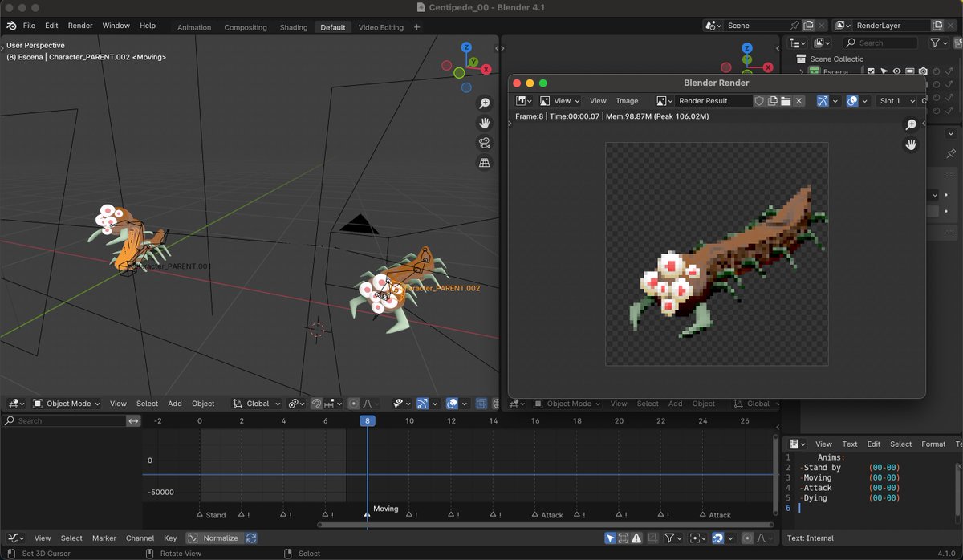The image size is (963, 560).
Task: Toggle the Normalize button in graph editor
Action: 213,538
